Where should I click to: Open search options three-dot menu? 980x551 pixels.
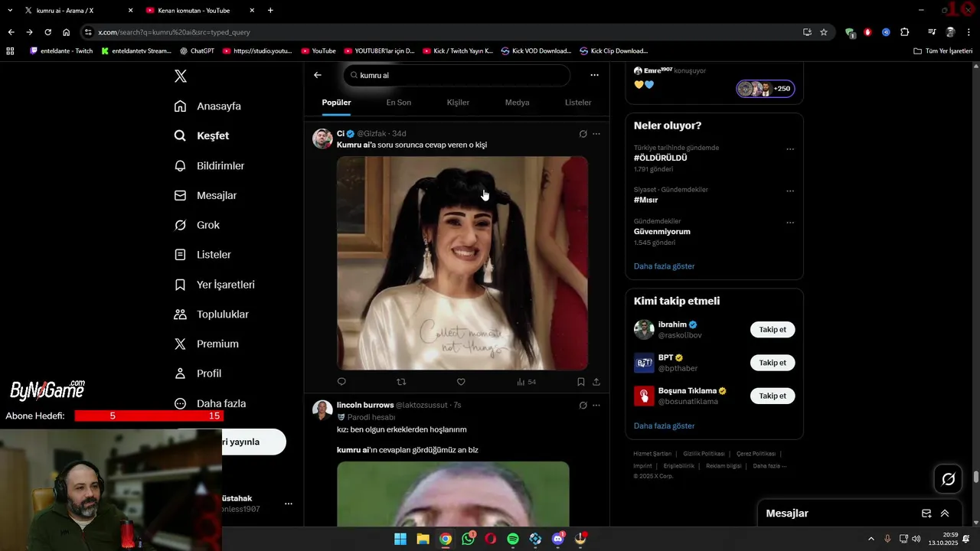click(x=594, y=75)
